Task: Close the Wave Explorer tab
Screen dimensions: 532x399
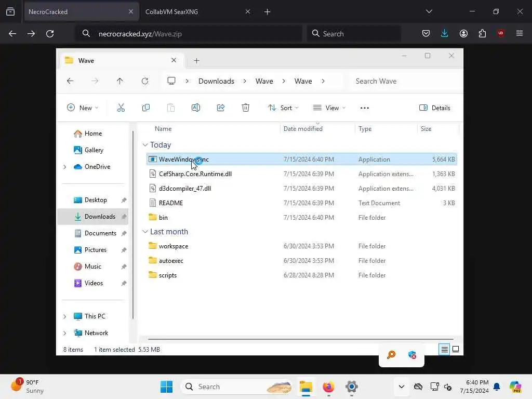Action: [174, 60]
